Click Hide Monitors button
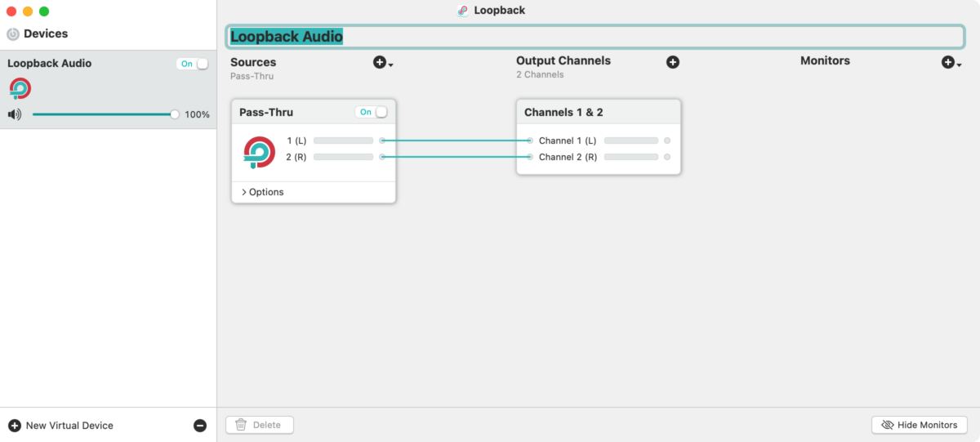 [920, 425]
